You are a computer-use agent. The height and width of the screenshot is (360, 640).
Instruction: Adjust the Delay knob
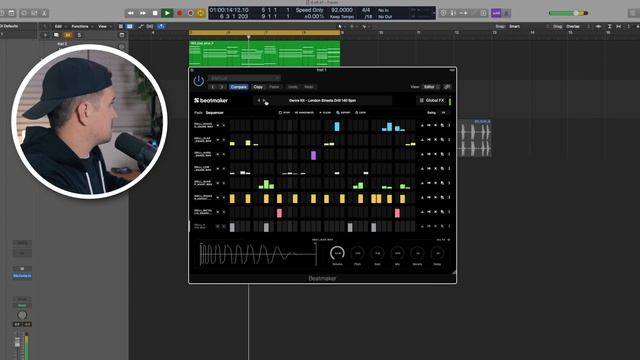pos(437,253)
